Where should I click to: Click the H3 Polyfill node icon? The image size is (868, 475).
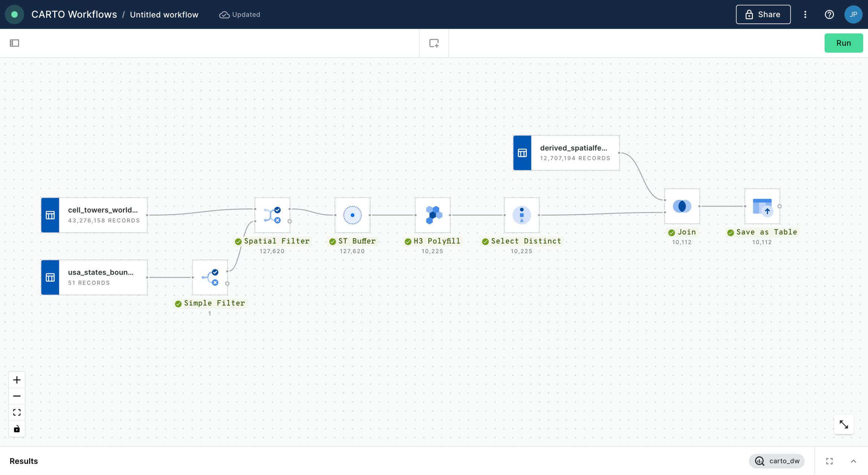click(x=432, y=215)
